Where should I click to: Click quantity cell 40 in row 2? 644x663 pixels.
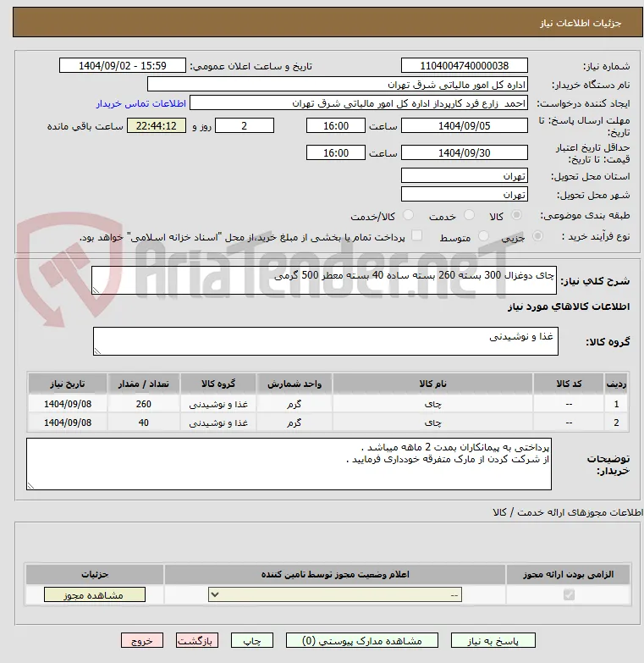point(144,423)
